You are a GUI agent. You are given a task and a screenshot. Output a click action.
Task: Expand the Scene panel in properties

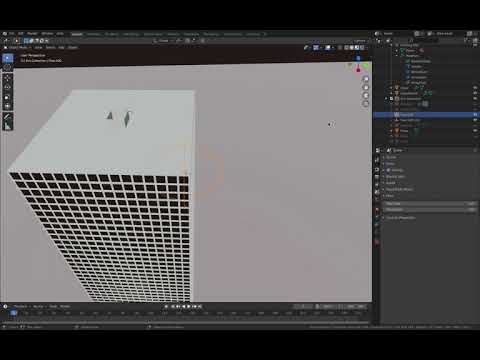391,157
